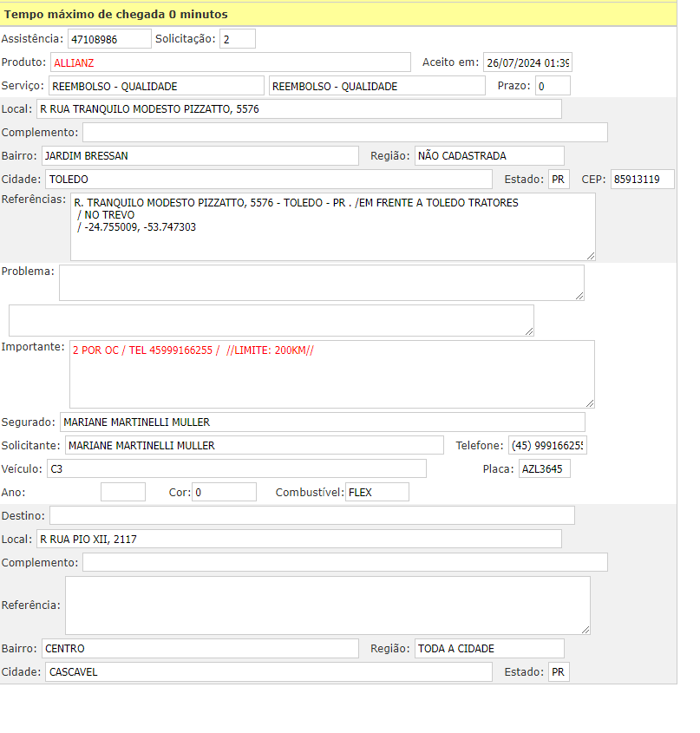This screenshot has width=700, height=733.
Task: Click the Prazo field
Action: (x=553, y=86)
